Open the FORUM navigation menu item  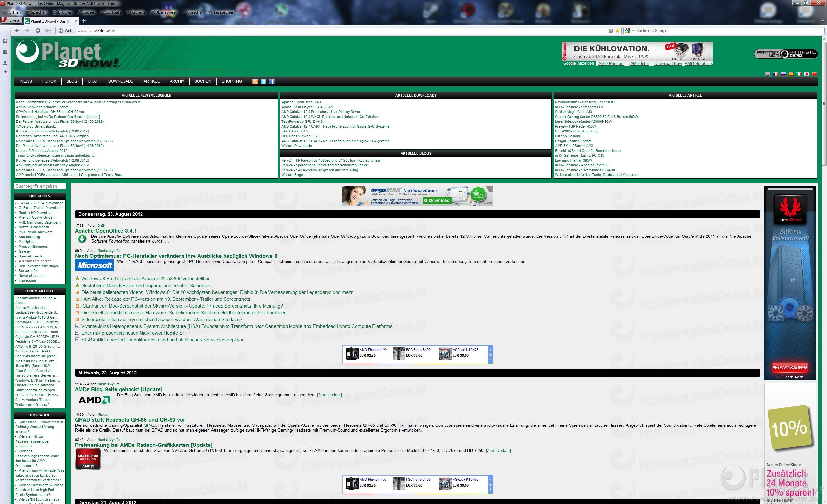(49, 81)
